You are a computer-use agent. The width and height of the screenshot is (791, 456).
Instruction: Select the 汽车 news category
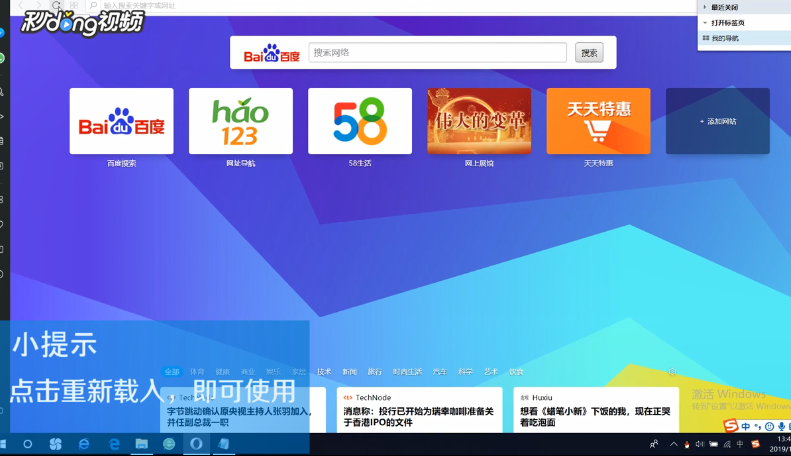[x=439, y=372]
